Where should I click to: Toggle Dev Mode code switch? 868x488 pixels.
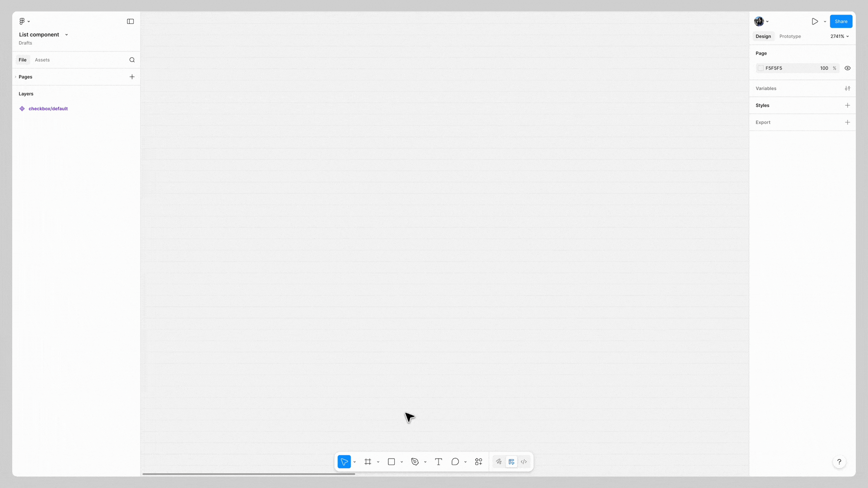click(x=524, y=462)
